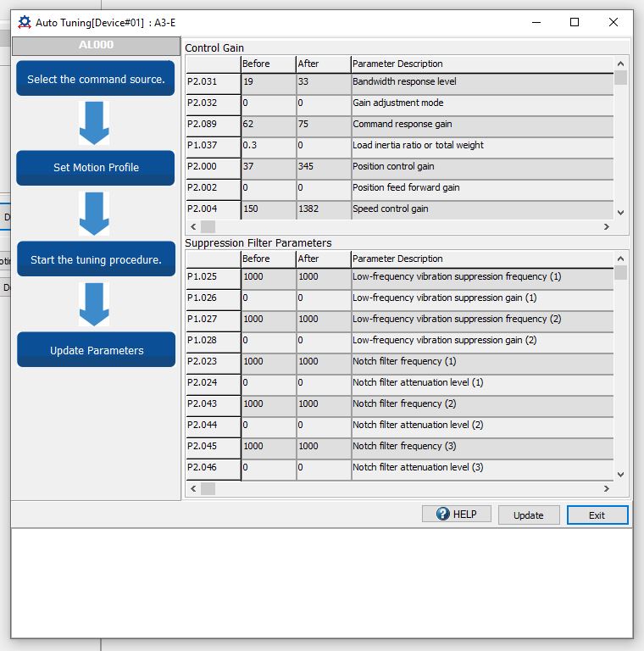Image resolution: width=644 pixels, height=651 pixels.
Task: Click After column header in Control Gain
Action: tap(323, 64)
